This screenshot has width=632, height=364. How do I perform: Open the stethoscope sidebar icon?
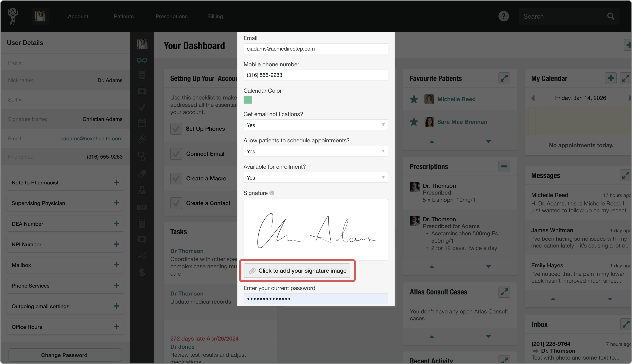[142, 157]
